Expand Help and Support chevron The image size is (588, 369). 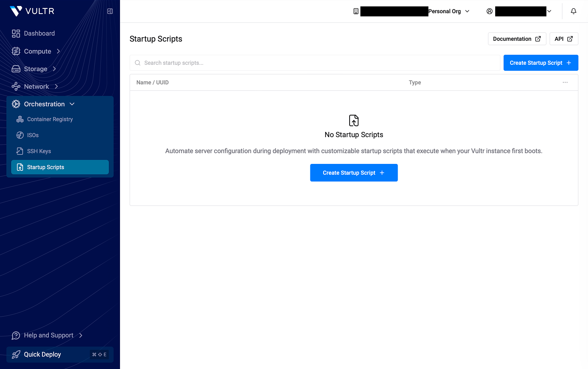click(81, 335)
